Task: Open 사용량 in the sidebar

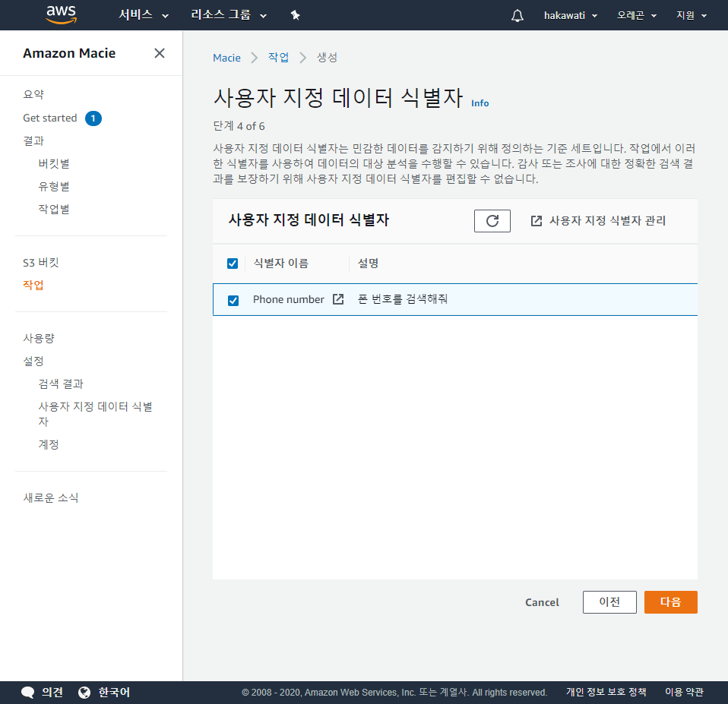Action: pos(39,338)
